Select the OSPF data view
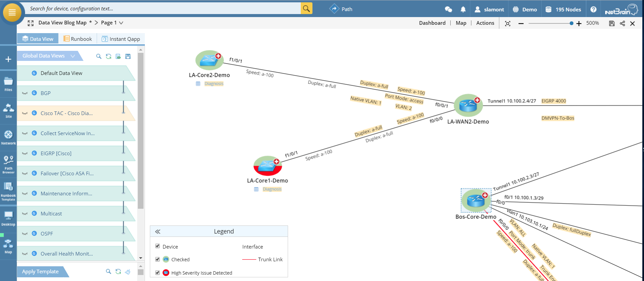This screenshot has height=281, width=644. [76, 234]
